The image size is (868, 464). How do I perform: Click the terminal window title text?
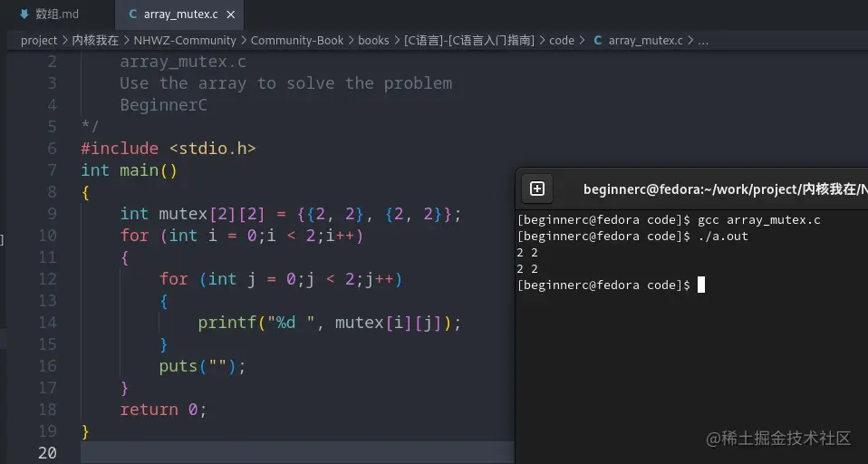click(725, 189)
